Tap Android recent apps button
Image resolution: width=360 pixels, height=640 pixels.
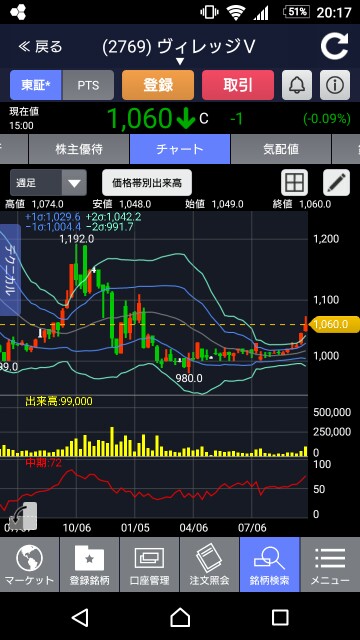280,617
